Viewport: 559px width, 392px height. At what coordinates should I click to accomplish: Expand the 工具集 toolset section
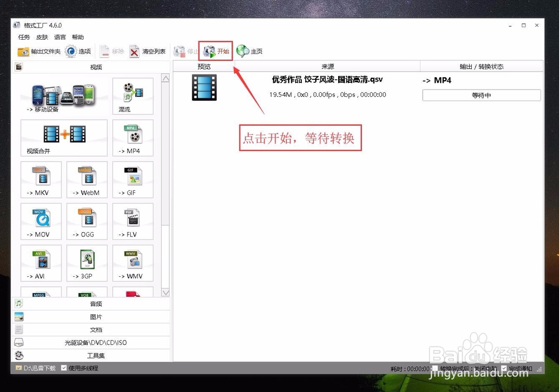click(x=95, y=355)
